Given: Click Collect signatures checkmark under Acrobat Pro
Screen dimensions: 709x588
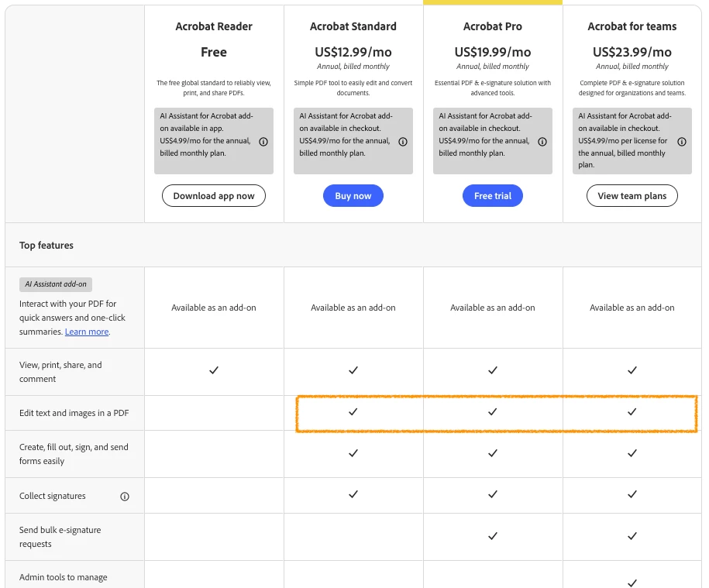Looking at the screenshot, I should [x=492, y=494].
